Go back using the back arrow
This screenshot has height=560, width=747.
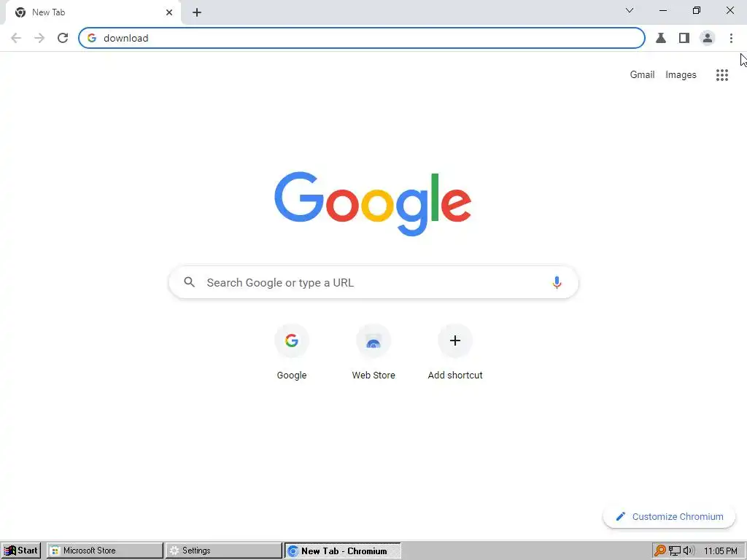click(x=16, y=38)
